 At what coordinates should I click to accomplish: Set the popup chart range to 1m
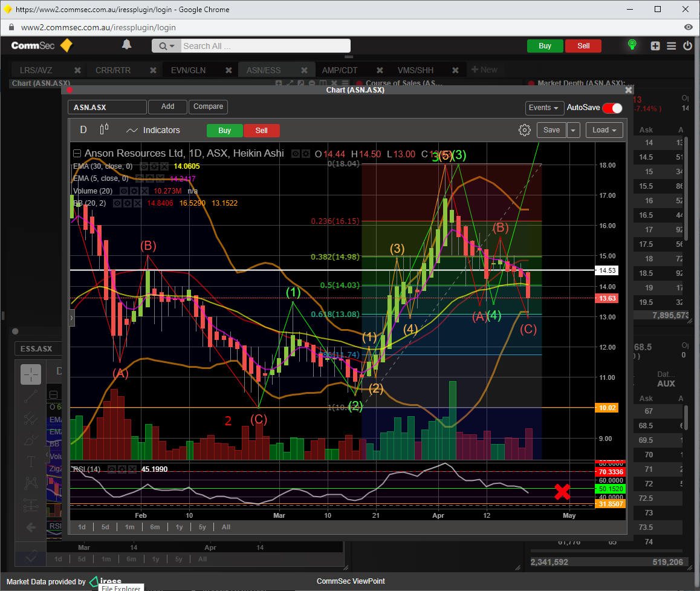(129, 527)
